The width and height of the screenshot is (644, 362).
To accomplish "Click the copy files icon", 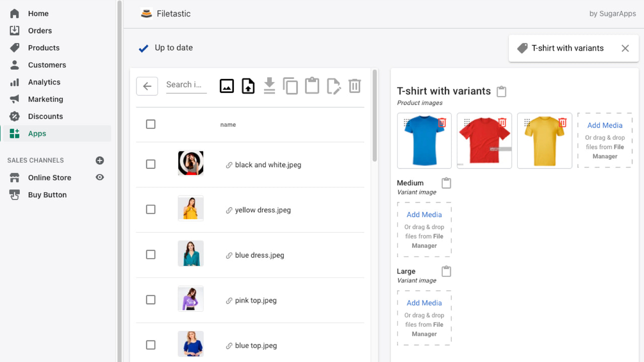I will click(x=290, y=85).
